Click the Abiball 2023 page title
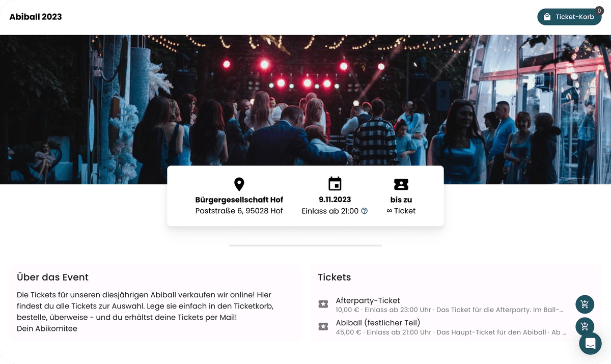The height and width of the screenshot is (364, 611). pyautogui.click(x=35, y=16)
